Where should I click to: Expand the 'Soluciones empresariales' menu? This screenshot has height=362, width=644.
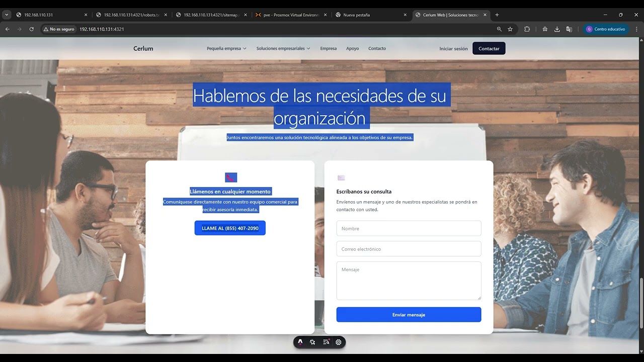[x=283, y=48]
